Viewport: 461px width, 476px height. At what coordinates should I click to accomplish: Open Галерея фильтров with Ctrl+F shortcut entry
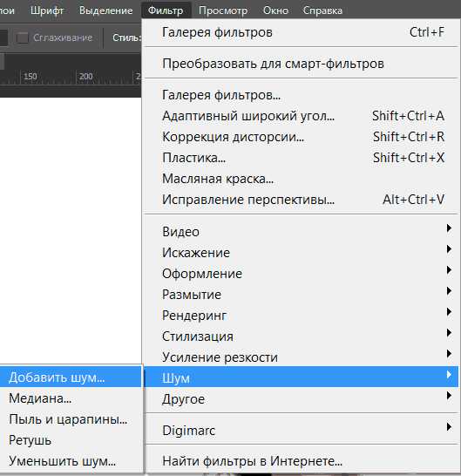coord(301,32)
